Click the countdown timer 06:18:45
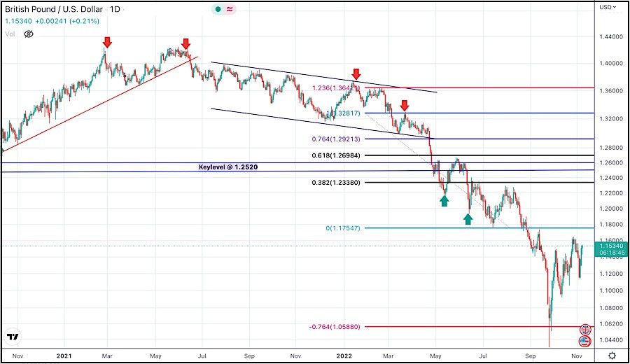This screenshot has height=364, width=630. (x=612, y=253)
